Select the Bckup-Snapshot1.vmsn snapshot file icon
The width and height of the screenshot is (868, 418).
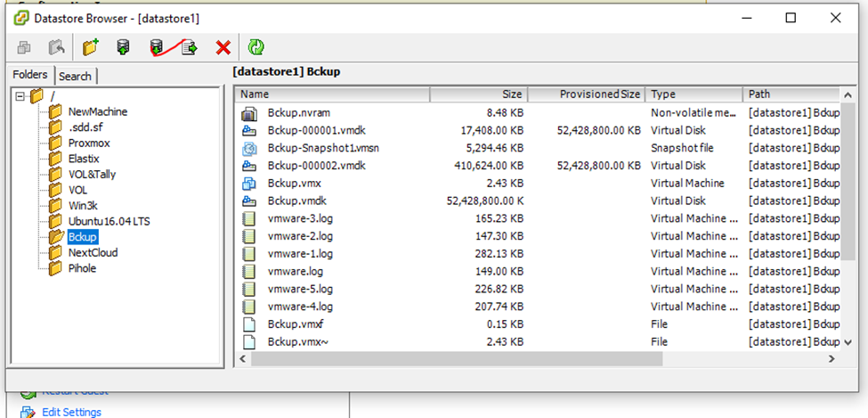pyautogui.click(x=249, y=148)
